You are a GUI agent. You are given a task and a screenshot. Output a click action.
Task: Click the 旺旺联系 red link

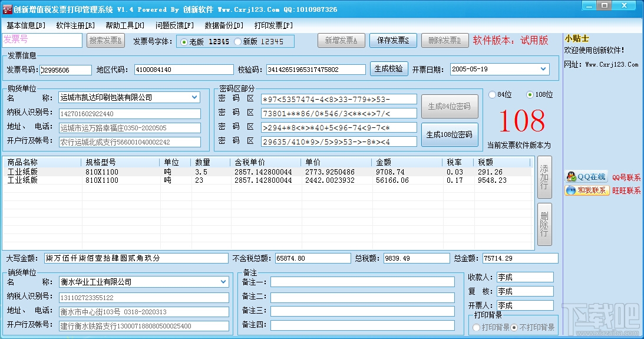626,190
